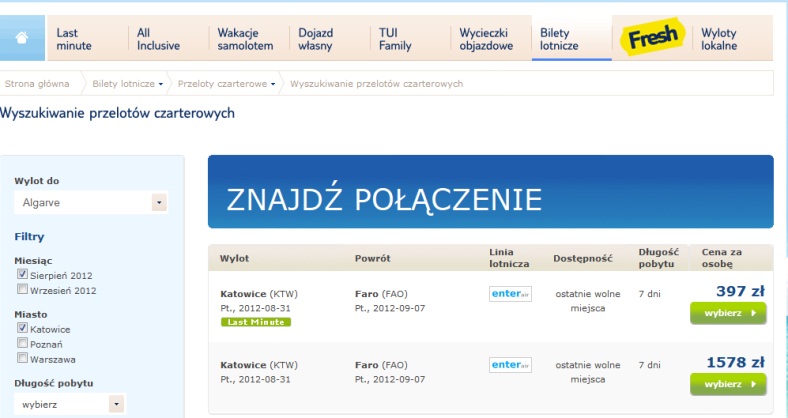Viewport: 788px width, 418px height.
Task: Click the enter air logo in second row
Action: 510,365
